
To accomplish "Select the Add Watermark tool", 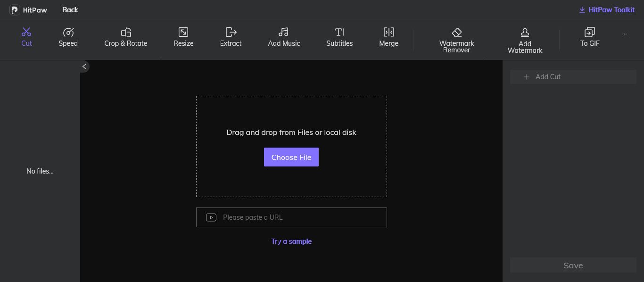I will click(x=525, y=40).
